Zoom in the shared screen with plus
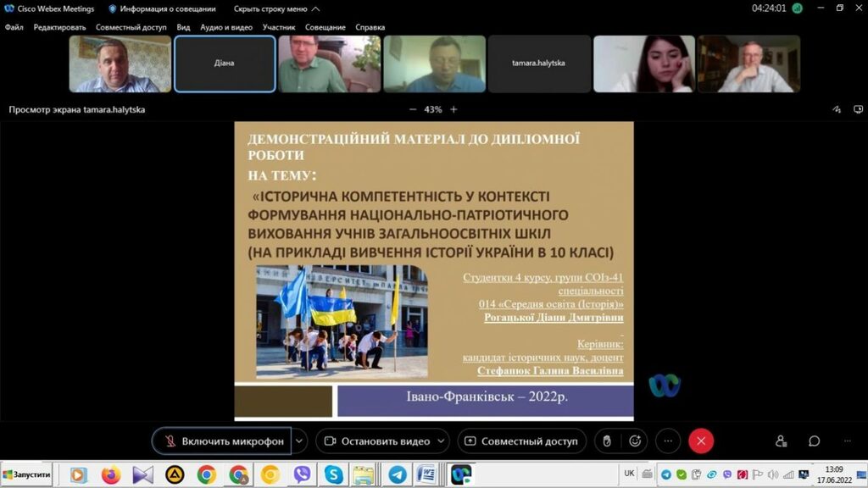This screenshot has width=868, height=488. point(453,109)
